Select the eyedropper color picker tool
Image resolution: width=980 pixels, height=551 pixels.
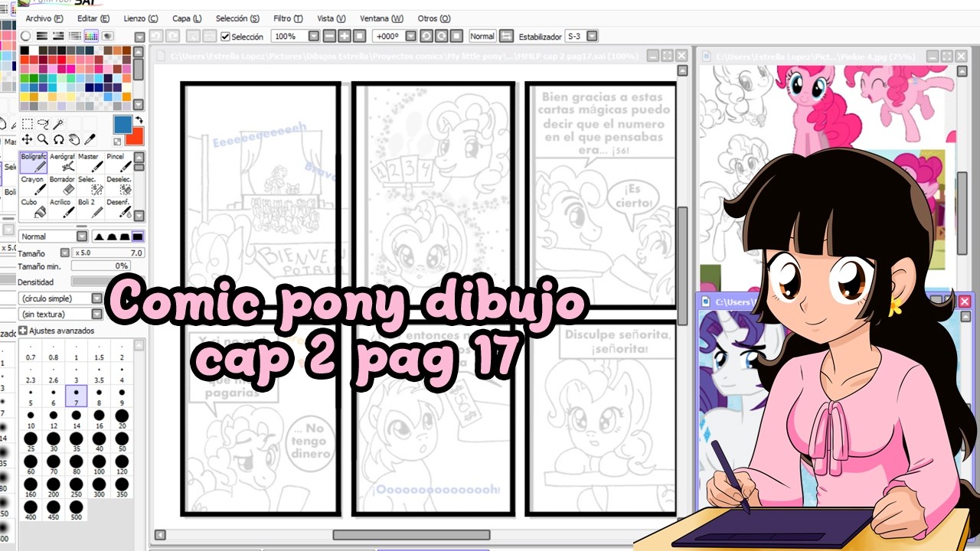point(90,139)
